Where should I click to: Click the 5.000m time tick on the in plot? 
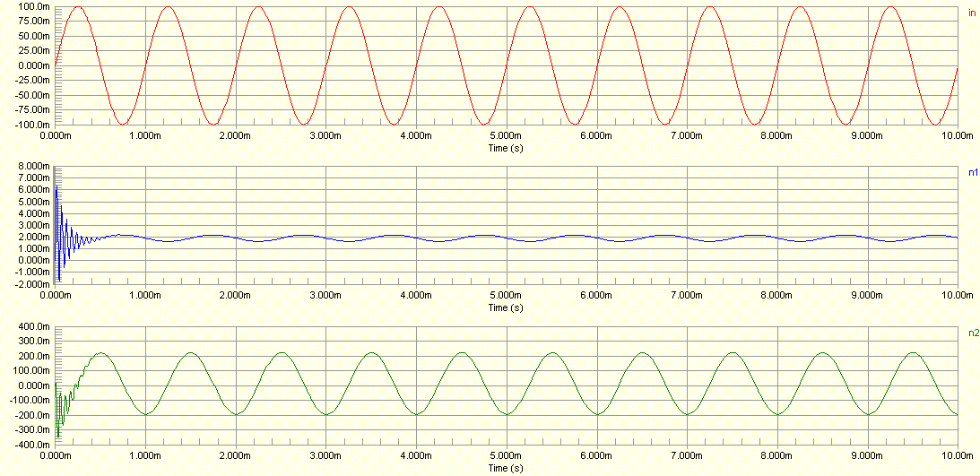[507, 135]
